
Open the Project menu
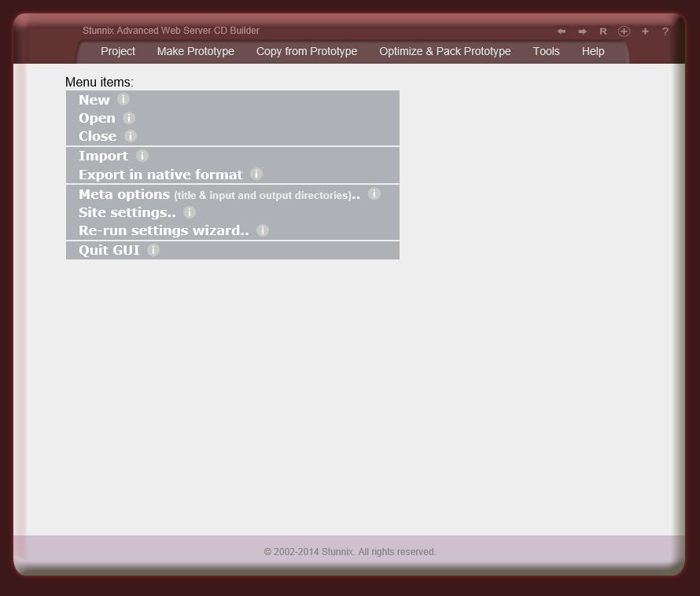(118, 51)
